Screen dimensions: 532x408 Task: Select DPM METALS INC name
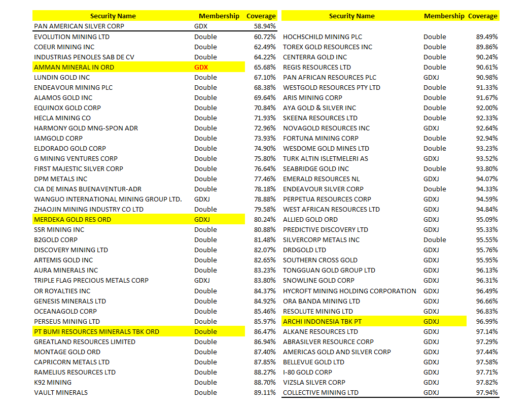point(61,179)
